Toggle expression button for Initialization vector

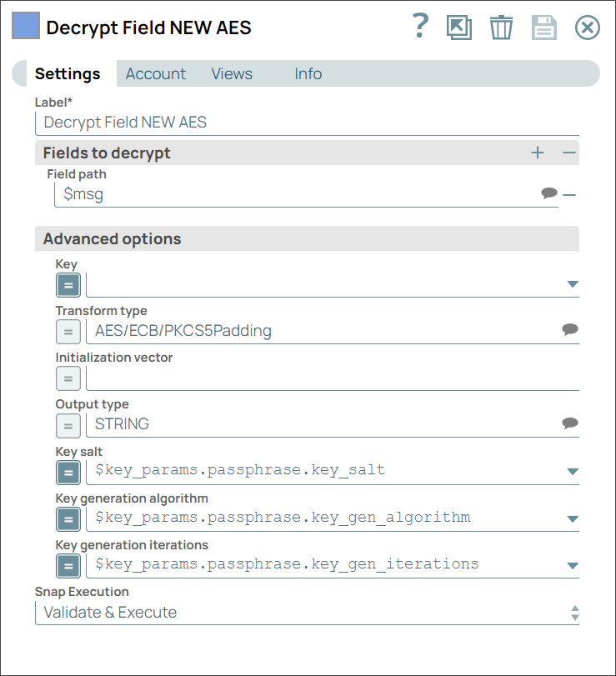click(68, 378)
